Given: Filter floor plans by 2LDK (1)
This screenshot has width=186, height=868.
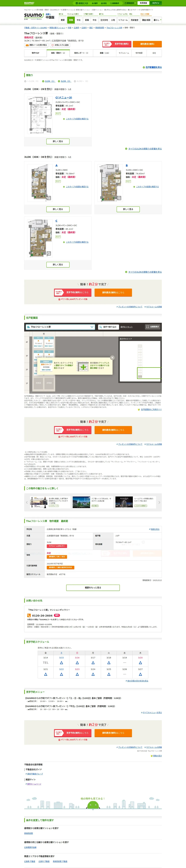Looking at the screenshot, I should 50,81.
